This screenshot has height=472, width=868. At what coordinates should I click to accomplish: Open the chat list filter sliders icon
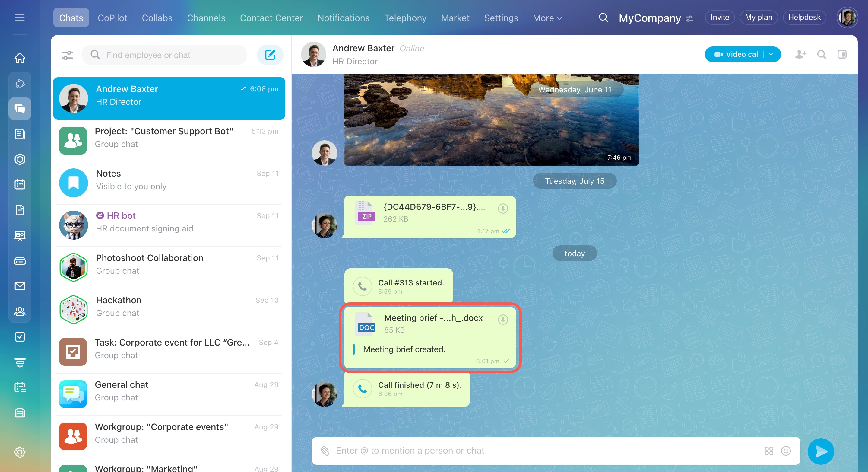[x=67, y=55]
